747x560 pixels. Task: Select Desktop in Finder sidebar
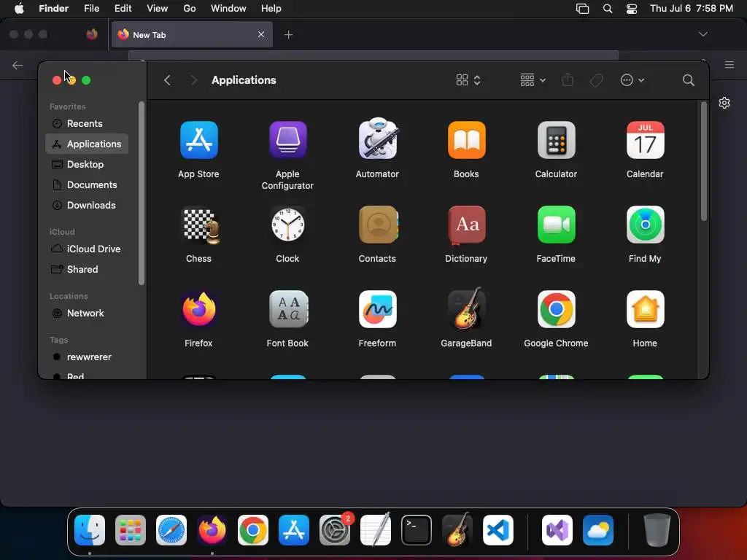coord(87,164)
